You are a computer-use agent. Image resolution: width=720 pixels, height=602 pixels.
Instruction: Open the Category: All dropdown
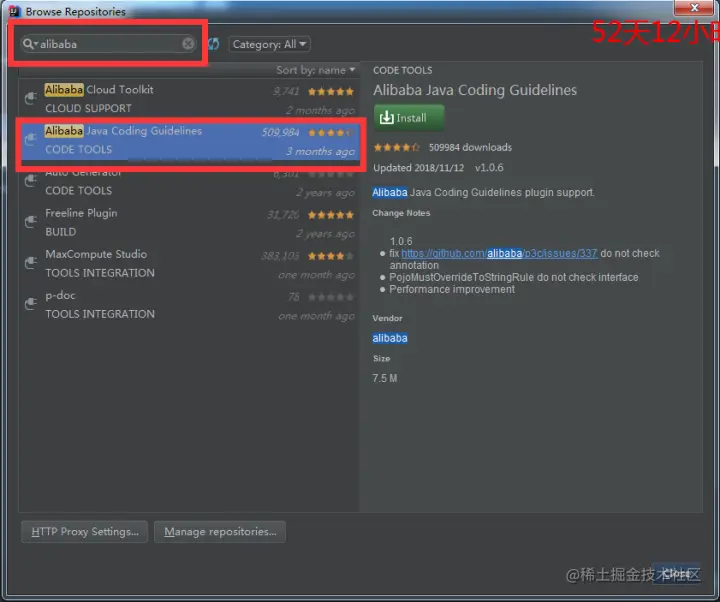[270, 44]
